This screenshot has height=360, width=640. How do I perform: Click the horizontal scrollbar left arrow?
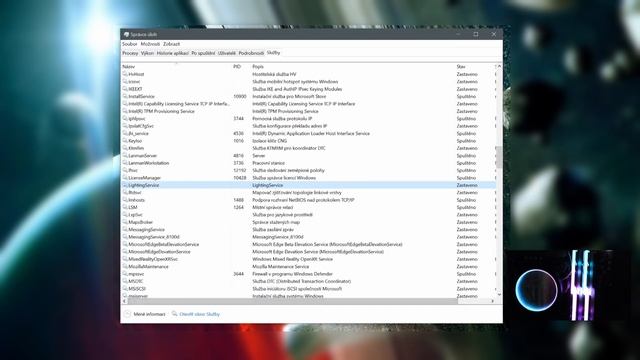coord(124,301)
